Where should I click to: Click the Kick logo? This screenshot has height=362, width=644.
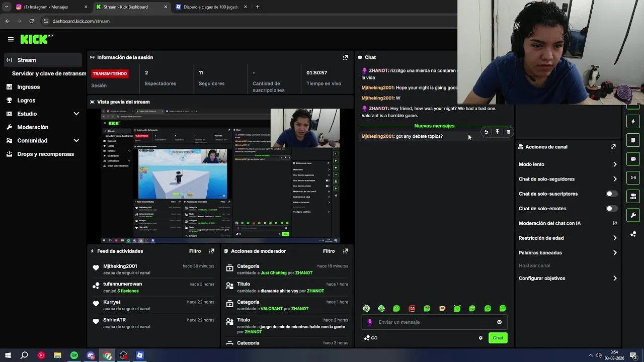(x=37, y=39)
